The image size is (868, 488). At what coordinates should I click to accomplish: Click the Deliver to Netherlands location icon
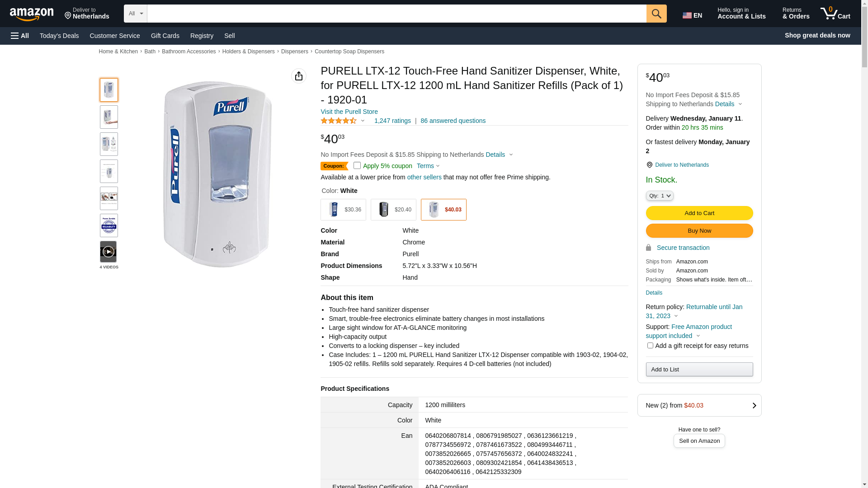point(649,165)
